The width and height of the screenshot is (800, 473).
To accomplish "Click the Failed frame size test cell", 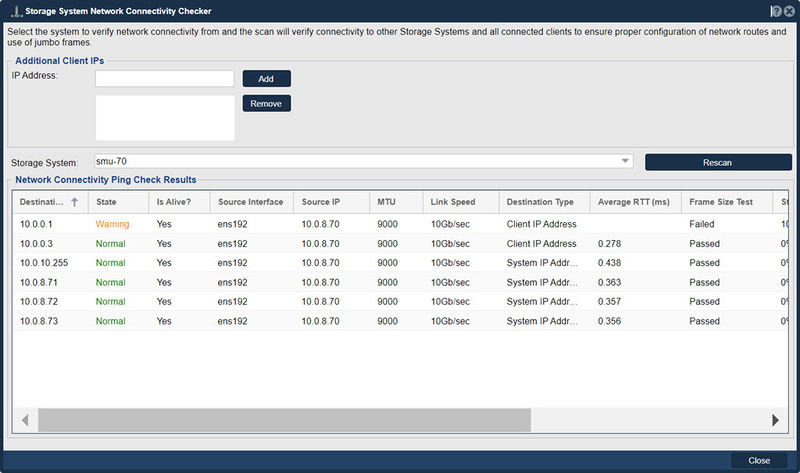I will (x=702, y=224).
